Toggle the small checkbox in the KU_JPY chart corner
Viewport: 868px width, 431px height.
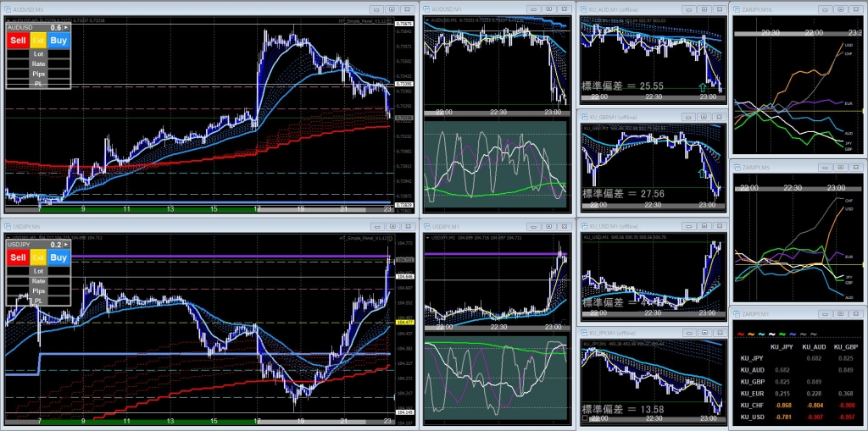(x=585, y=418)
